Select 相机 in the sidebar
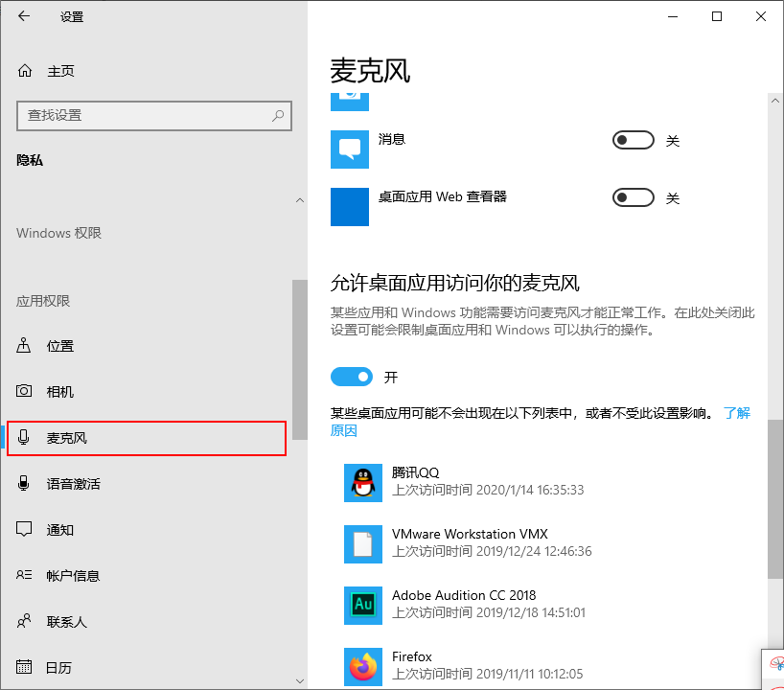784x690 pixels. [60, 392]
